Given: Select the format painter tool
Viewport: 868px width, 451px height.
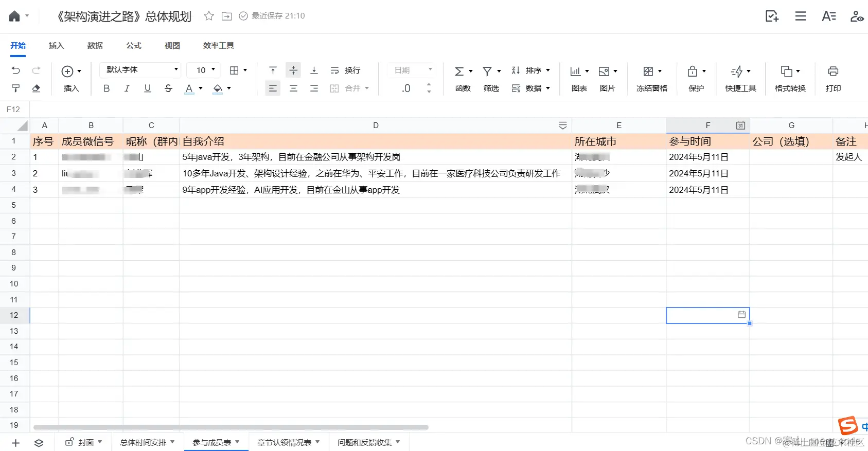Looking at the screenshot, I should pyautogui.click(x=16, y=88).
